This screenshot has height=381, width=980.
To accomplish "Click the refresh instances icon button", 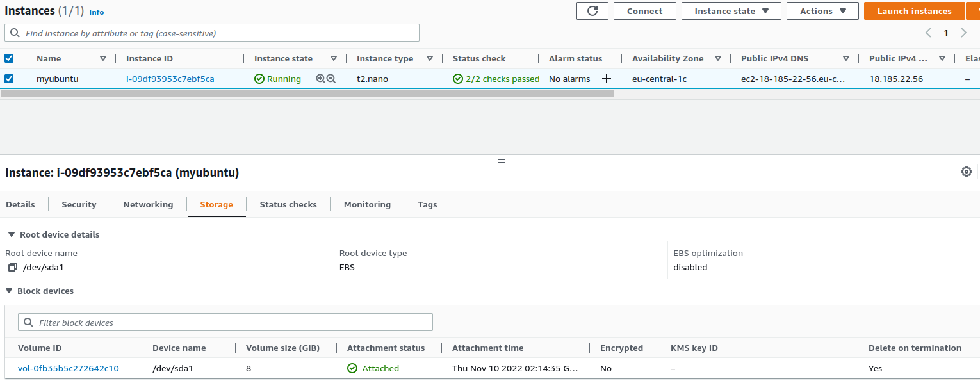I will 592,11.
